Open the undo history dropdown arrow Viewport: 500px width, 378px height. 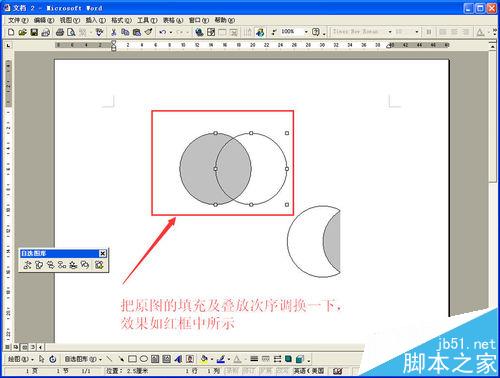tap(171, 32)
